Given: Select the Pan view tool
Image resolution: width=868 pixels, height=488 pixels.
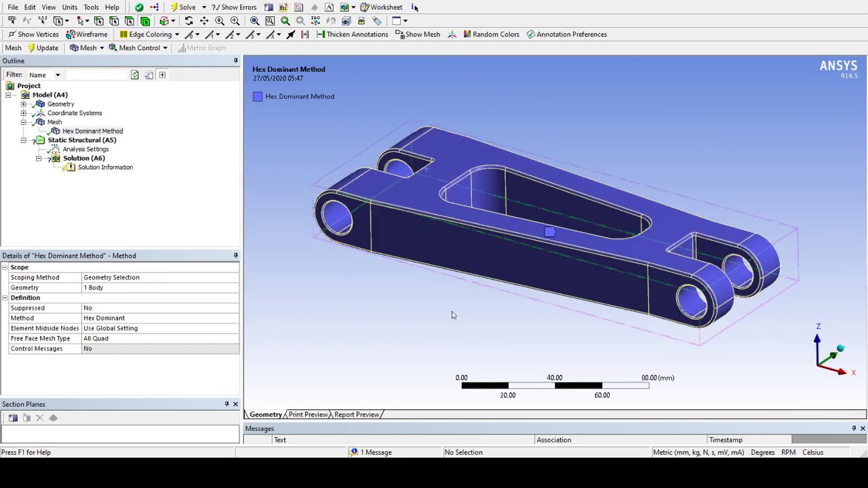Looking at the screenshot, I should coord(204,21).
